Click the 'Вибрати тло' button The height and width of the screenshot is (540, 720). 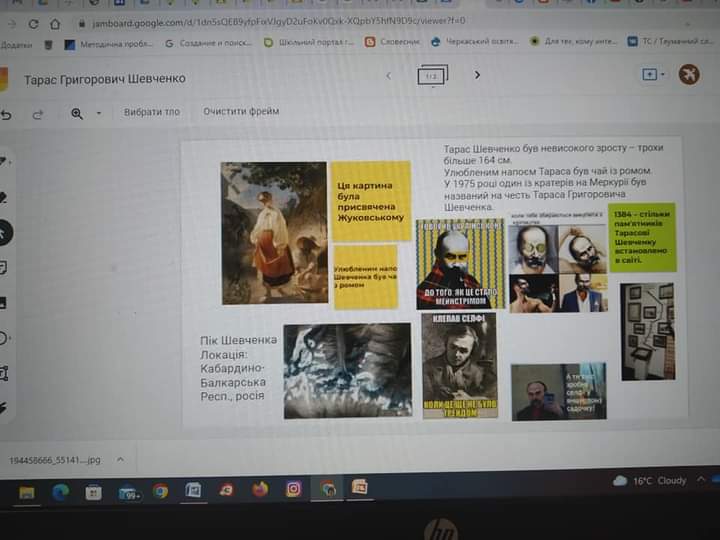click(152, 112)
